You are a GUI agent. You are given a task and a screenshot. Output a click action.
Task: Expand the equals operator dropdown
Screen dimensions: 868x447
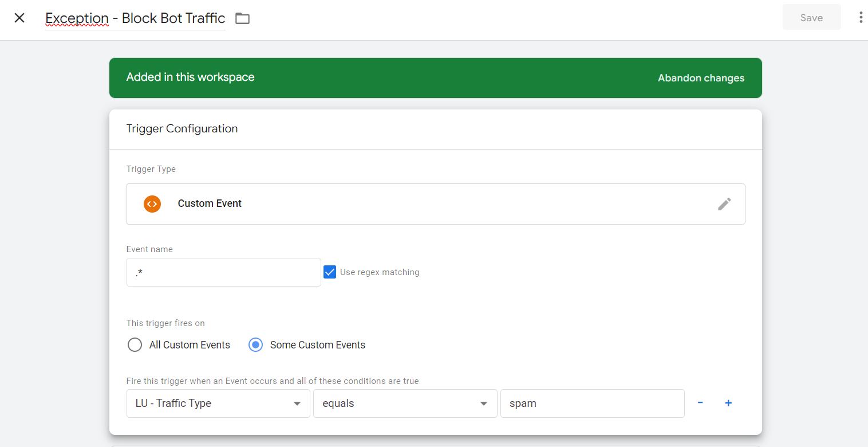[x=405, y=403]
